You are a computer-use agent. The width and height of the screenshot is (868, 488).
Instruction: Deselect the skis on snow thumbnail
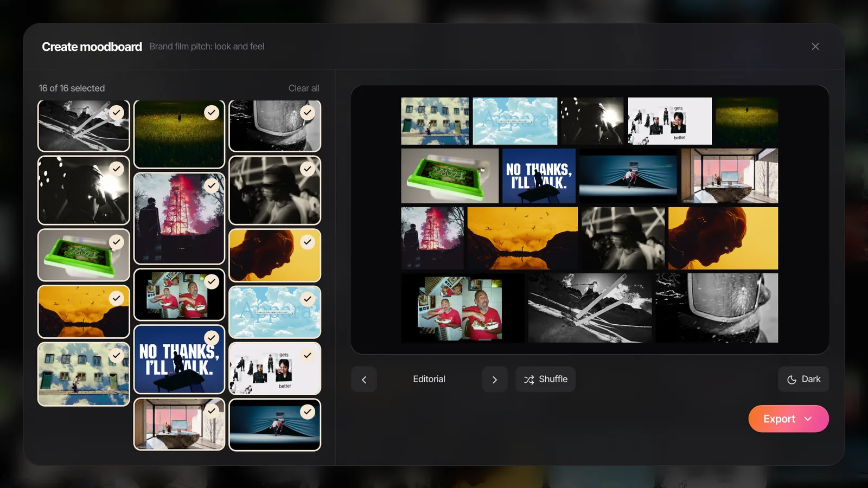[x=117, y=112]
